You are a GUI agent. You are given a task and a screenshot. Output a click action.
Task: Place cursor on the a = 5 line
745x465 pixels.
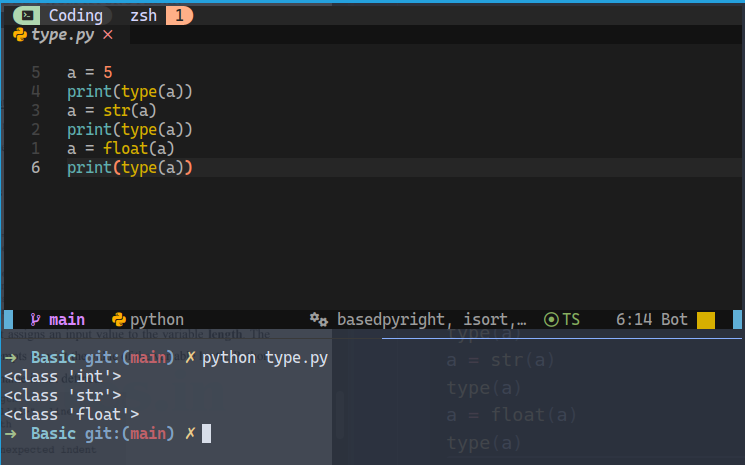(90, 72)
